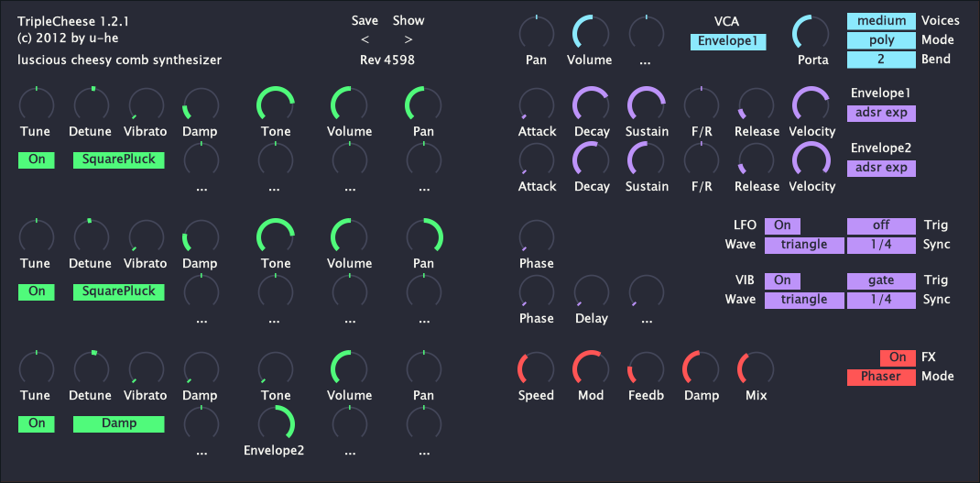Image resolution: width=980 pixels, height=483 pixels.
Task: Click the FX Feedb knob
Action: click(x=647, y=368)
